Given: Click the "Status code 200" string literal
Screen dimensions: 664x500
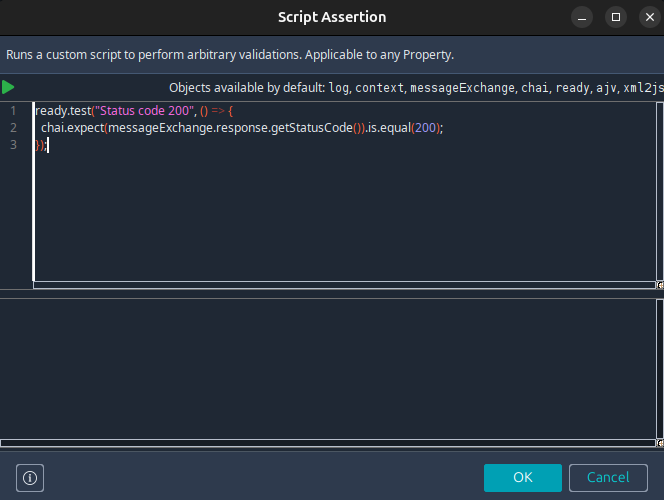Looking at the screenshot, I should point(144,111).
